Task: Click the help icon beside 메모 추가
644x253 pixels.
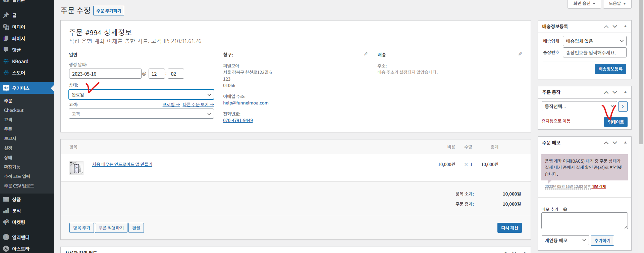Action: point(565,209)
